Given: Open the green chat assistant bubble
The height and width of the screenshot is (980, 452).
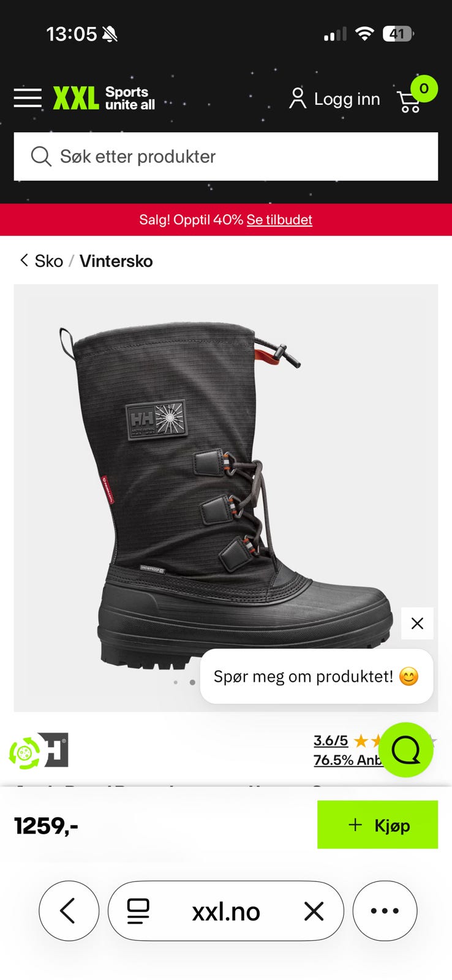Looking at the screenshot, I should click(x=405, y=750).
